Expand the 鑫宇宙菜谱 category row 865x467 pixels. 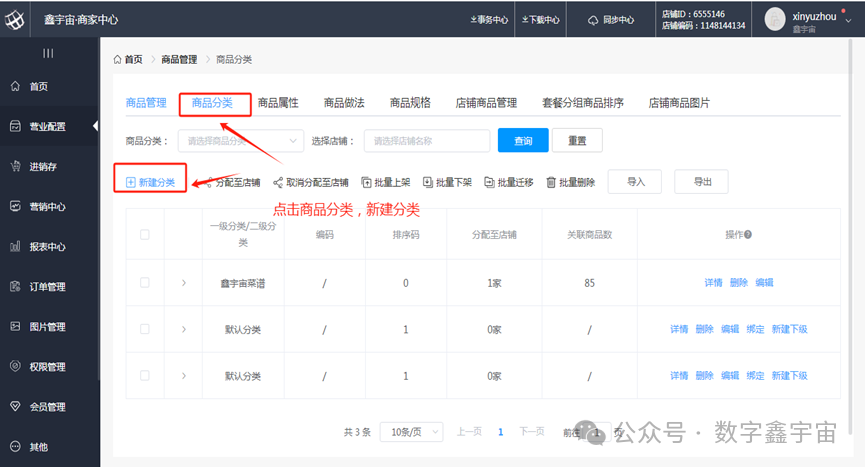(x=184, y=283)
